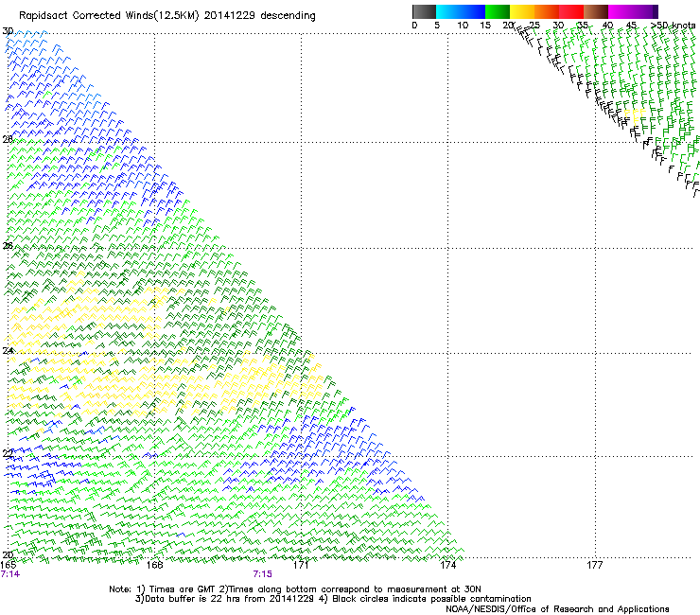Screen dimensions: 700x615
Task: Click the longitude axis label '177'
Action: coord(594,565)
